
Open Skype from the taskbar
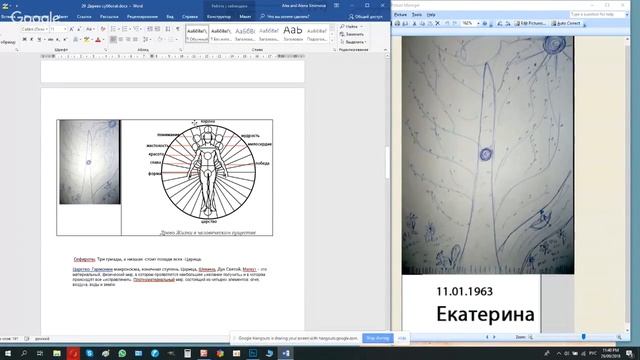(89, 353)
